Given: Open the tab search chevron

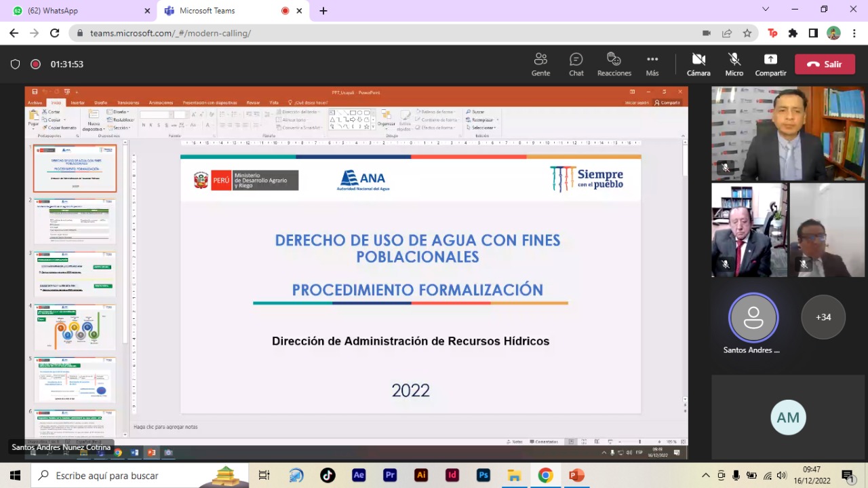Looking at the screenshot, I should tap(766, 10).
